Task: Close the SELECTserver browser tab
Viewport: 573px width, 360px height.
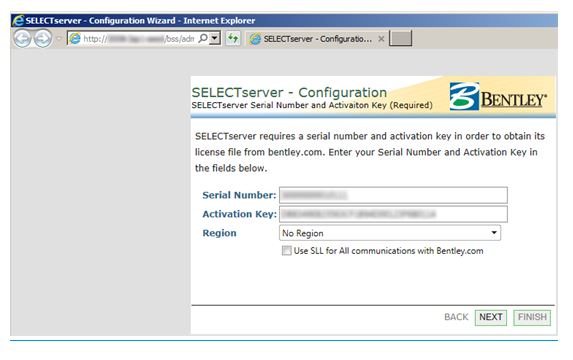Action: 381,39
